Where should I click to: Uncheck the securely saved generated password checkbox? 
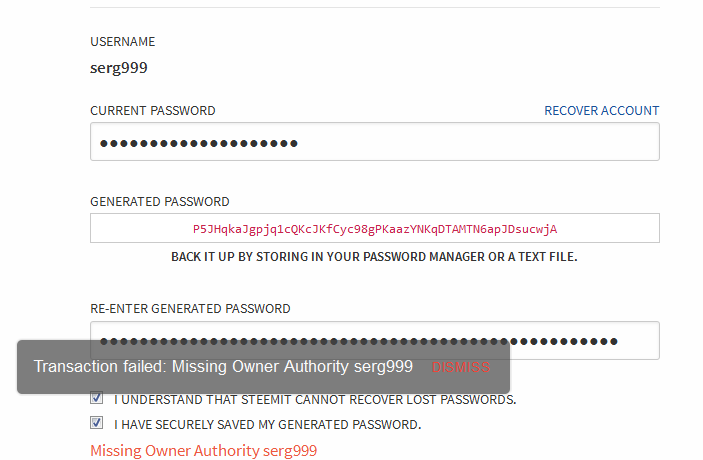pos(97,424)
